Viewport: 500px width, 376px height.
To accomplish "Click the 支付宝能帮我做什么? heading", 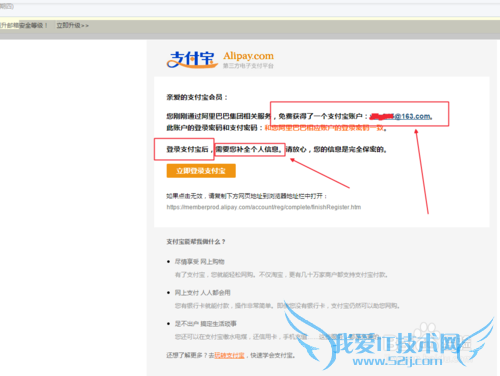I will coord(196,241).
